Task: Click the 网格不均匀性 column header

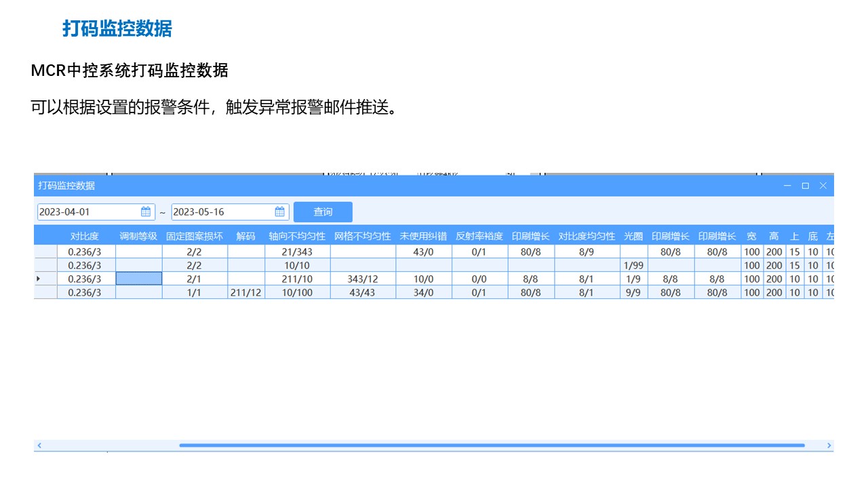Action: coord(363,236)
